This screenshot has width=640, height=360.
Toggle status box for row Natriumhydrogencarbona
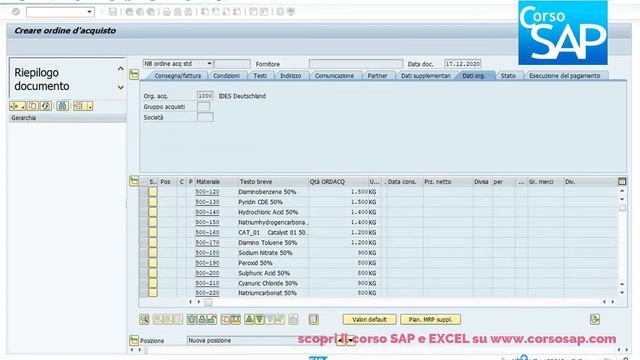point(153,222)
